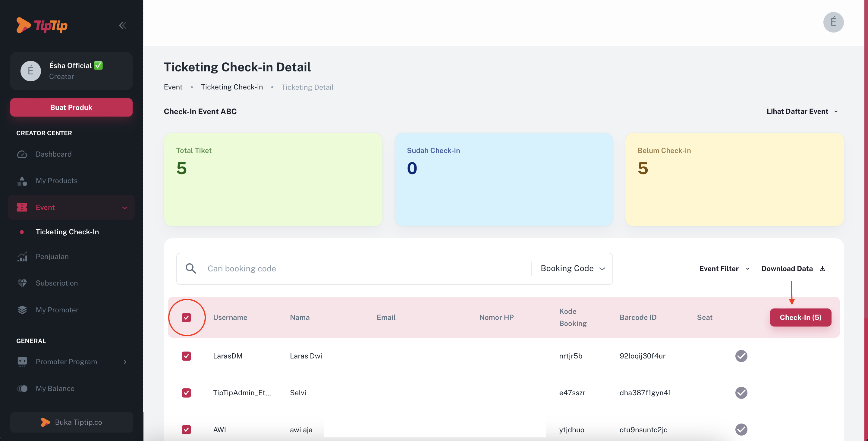The width and height of the screenshot is (868, 441).
Task: Open Ticketing Check-In sidebar item
Action: 67,232
